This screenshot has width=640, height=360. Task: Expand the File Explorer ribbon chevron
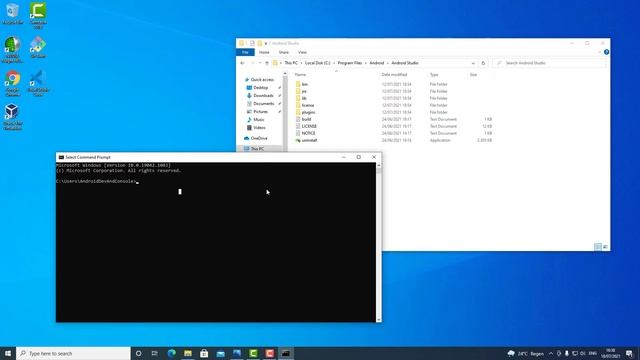click(599, 52)
